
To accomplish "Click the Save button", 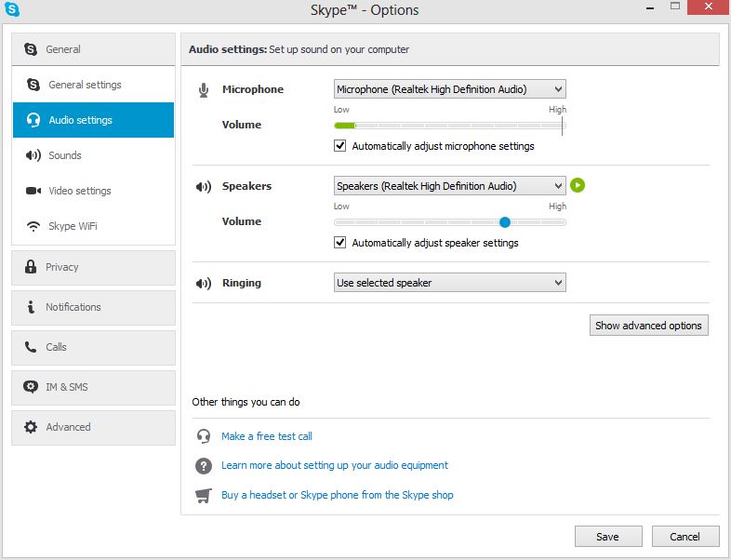I will (607, 537).
